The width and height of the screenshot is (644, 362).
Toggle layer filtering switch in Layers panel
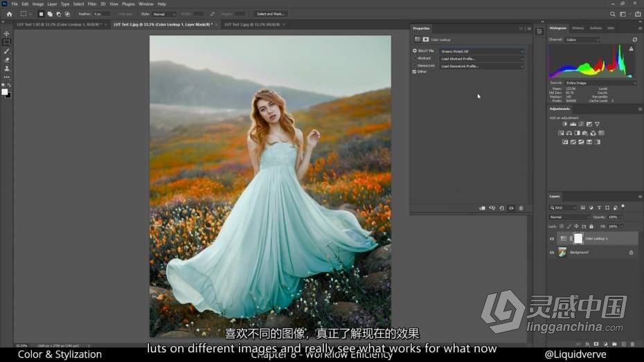pyautogui.click(x=623, y=206)
